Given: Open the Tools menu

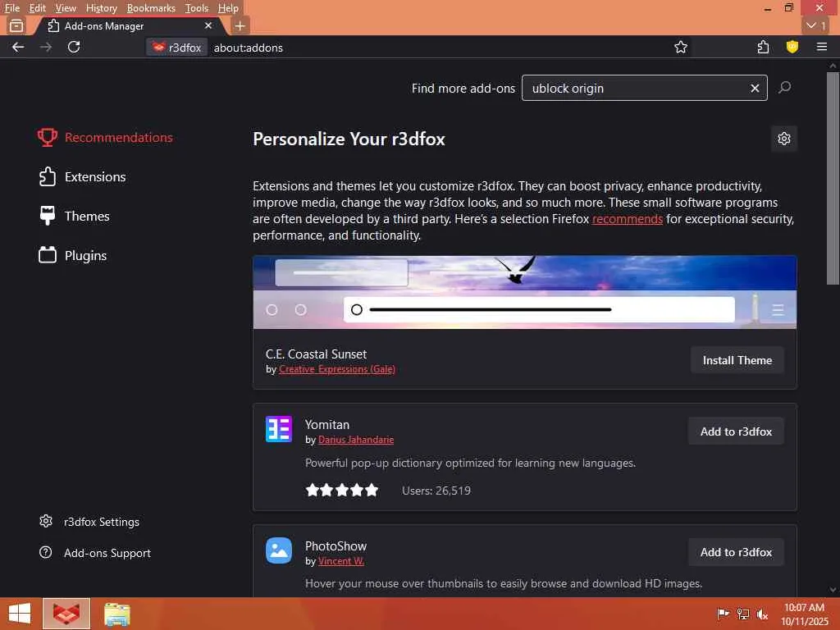Looking at the screenshot, I should click(x=197, y=8).
